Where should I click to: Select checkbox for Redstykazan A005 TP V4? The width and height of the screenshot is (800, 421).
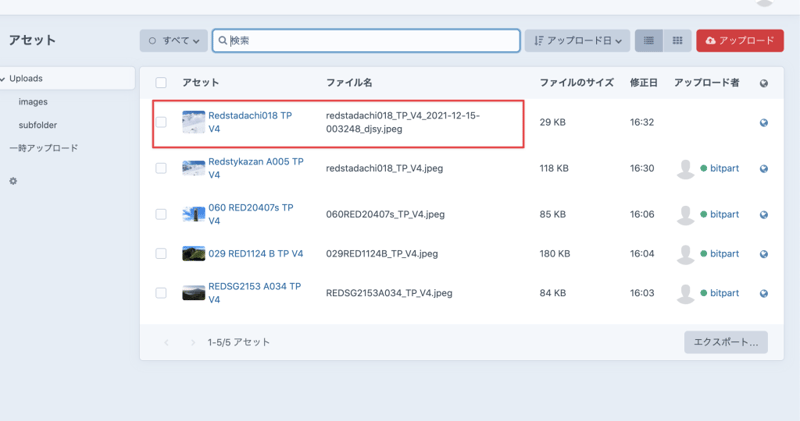161,169
